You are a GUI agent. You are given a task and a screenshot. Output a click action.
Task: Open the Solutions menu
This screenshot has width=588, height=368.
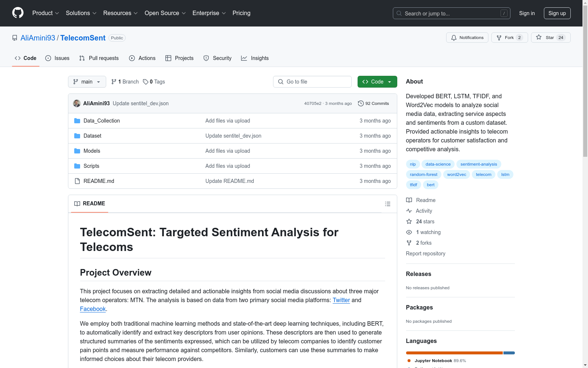point(81,13)
